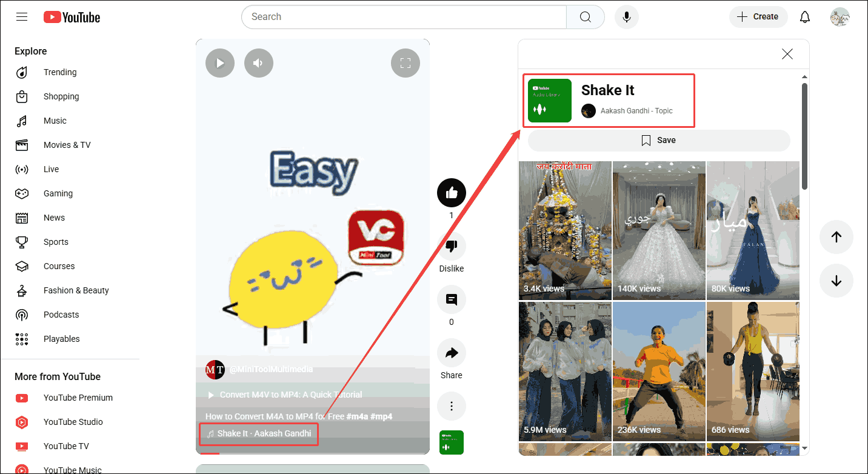Viewport: 868px width, 474px height.
Task: Go to the next Short
Action: coord(836,281)
